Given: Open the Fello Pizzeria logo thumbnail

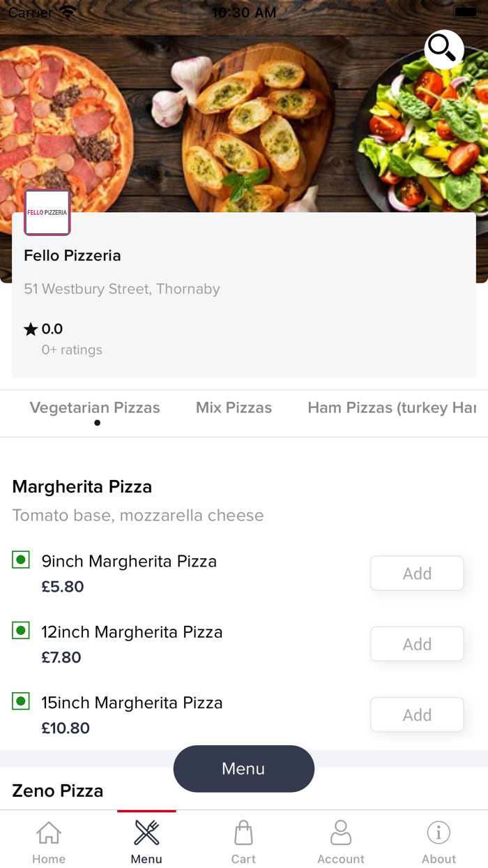Looking at the screenshot, I should coord(47,213).
